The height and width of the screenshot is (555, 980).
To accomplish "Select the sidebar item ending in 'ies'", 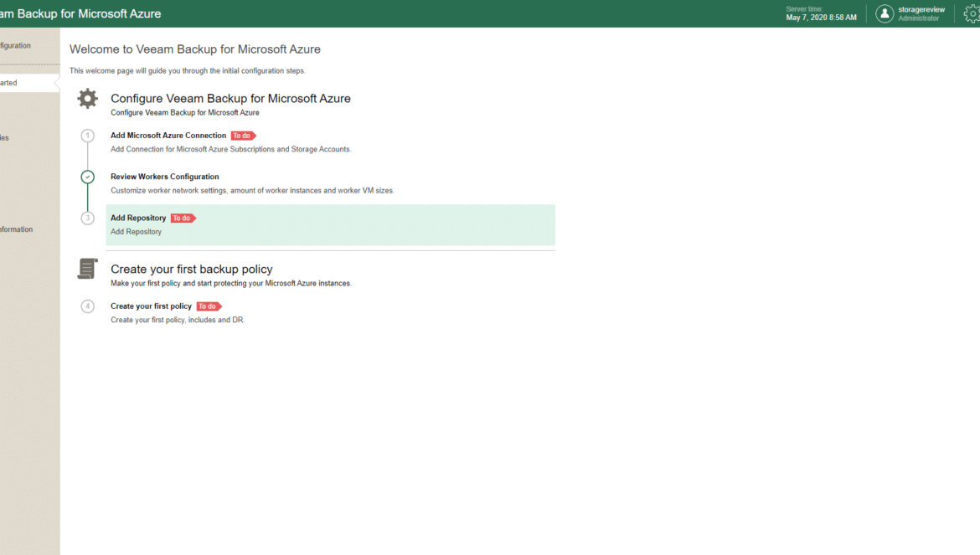I will tap(4, 138).
